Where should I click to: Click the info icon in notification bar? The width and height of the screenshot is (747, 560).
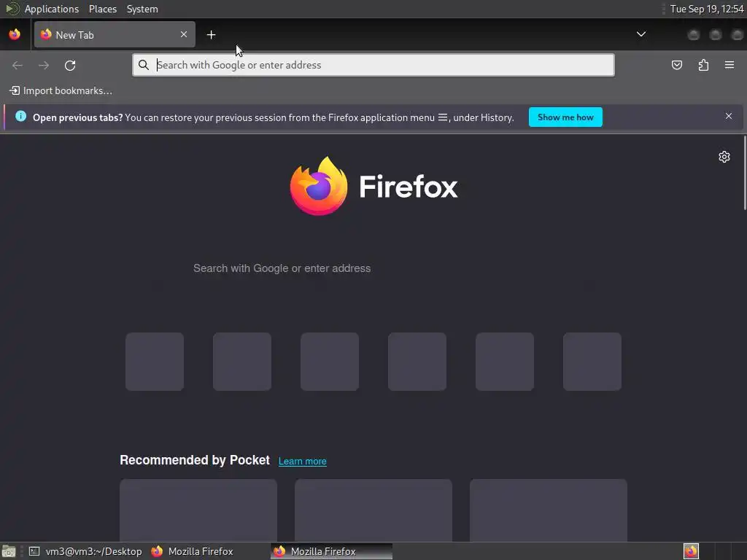(20, 116)
